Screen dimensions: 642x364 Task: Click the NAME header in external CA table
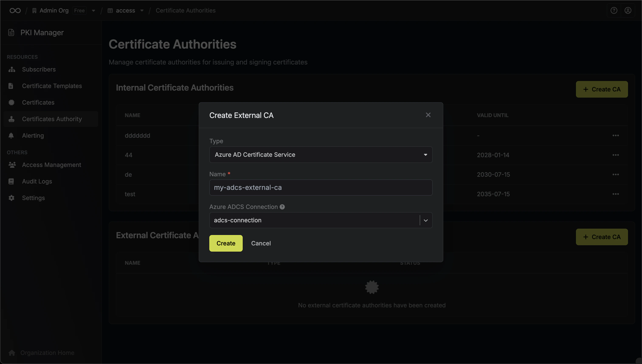tap(132, 263)
